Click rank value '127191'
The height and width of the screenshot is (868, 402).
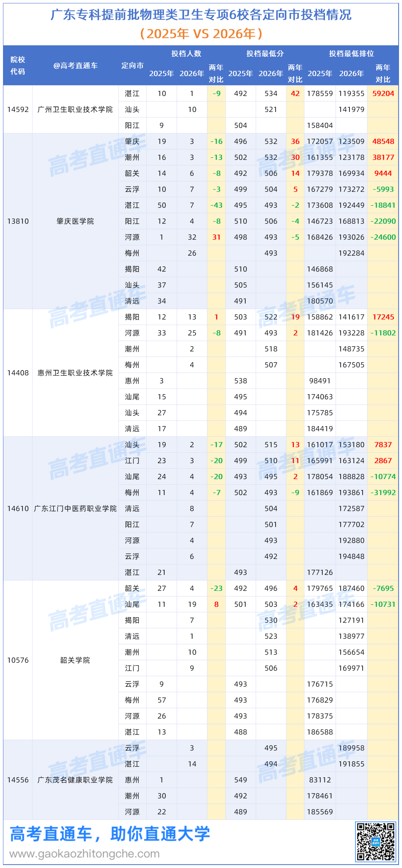click(351, 620)
